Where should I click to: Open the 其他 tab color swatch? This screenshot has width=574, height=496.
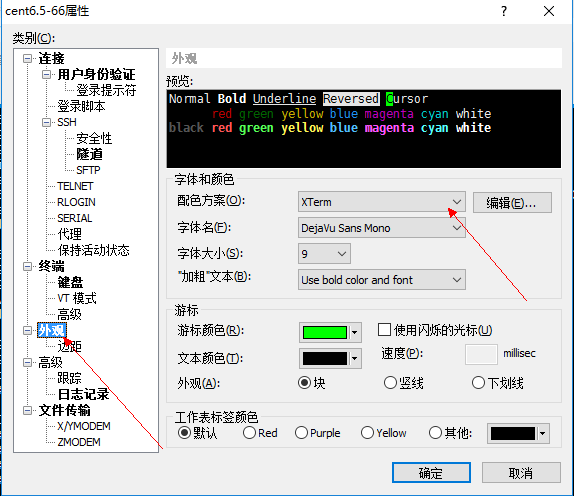pyautogui.click(x=518, y=433)
